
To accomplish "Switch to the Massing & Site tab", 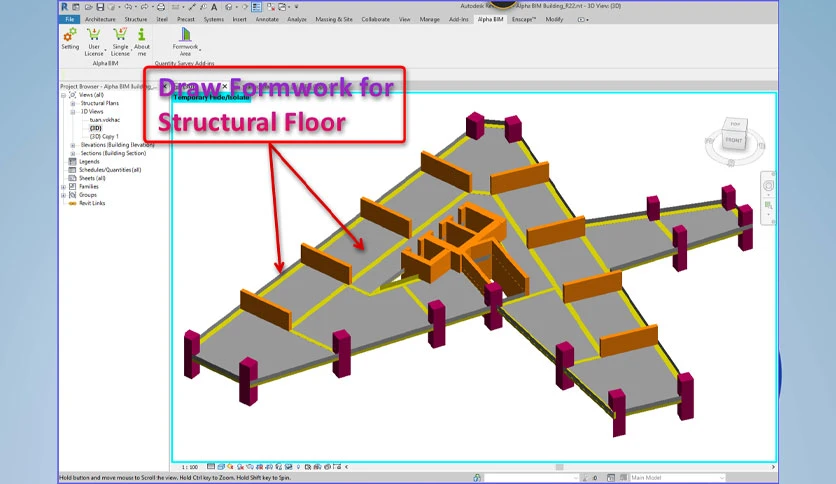I will tap(334, 19).
